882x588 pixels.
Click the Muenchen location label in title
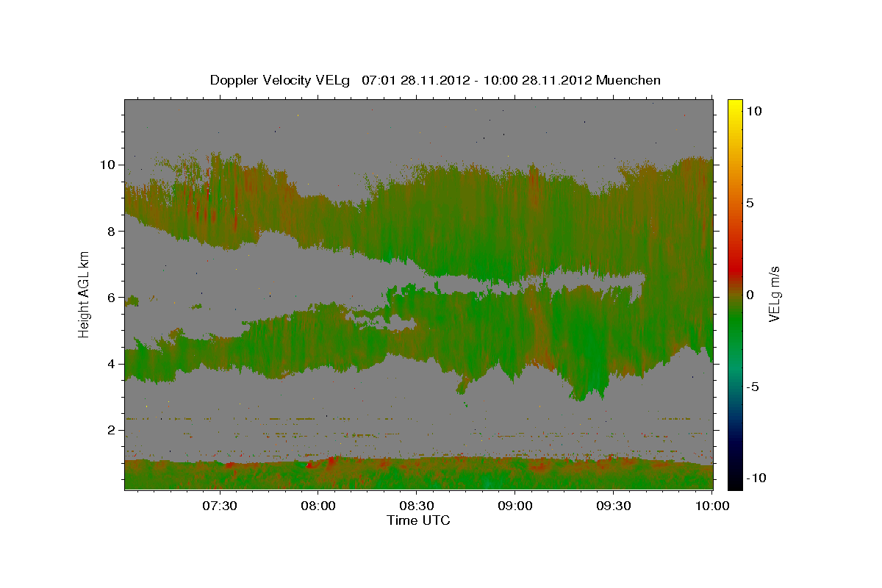click(628, 80)
